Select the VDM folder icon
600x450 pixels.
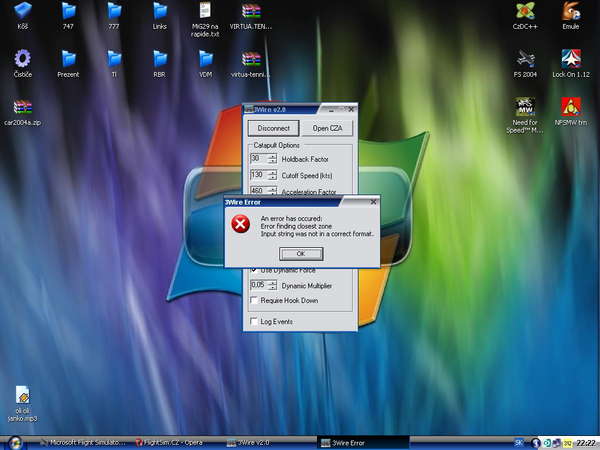coord(205,64)
